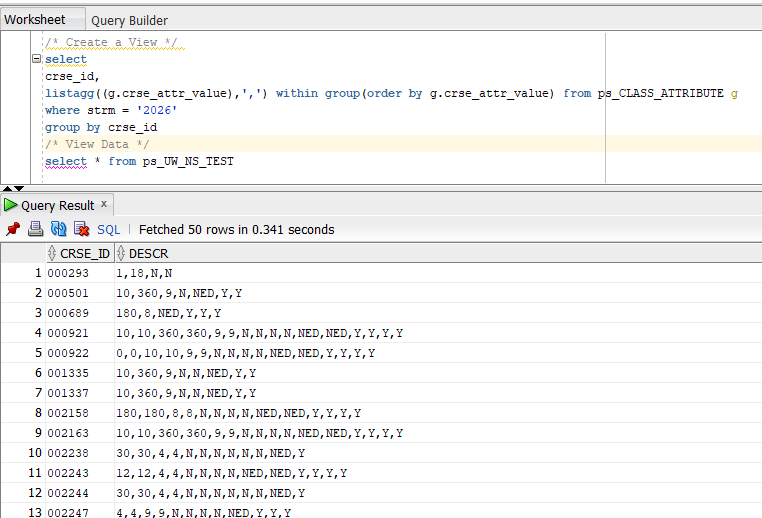
Task: Refresh the query results
Action: (x=58, y=229)
